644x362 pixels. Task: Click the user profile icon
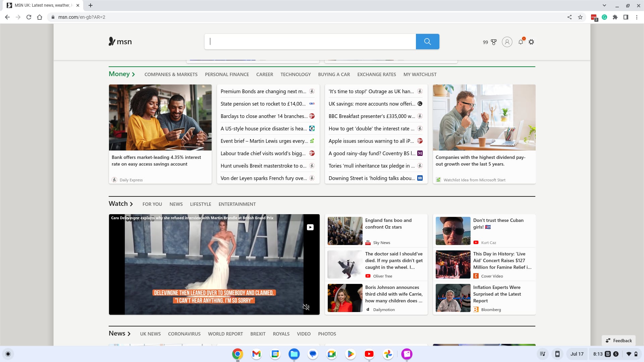507,42
